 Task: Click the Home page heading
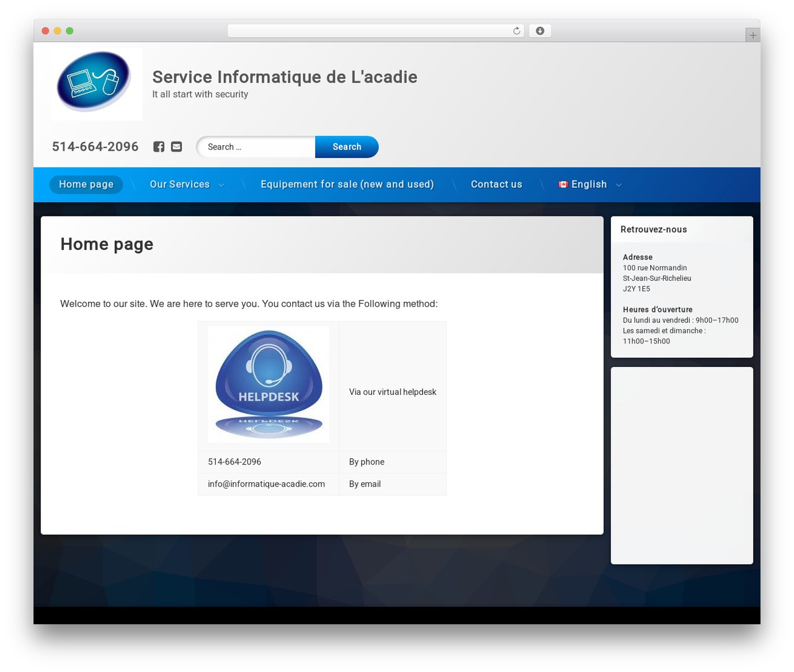tap(107, 244)
